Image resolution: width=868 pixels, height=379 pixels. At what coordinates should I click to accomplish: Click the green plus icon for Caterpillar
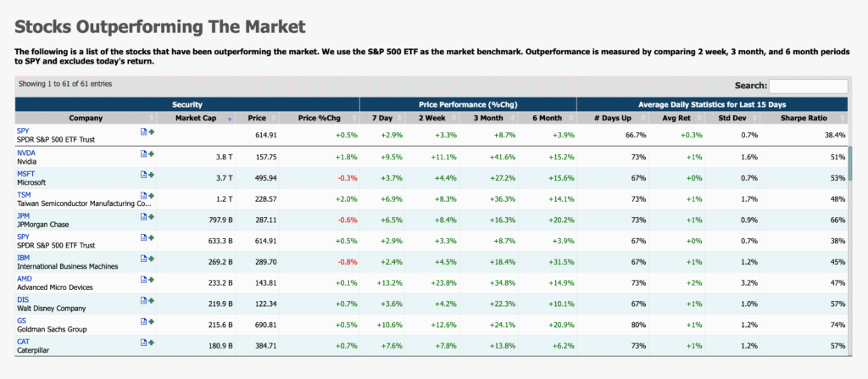[x=151, y=343]
